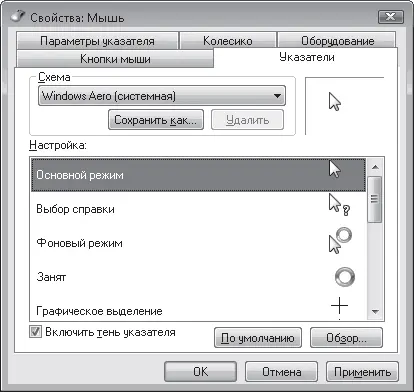Screen dimensions: 414x392
Task: Click the По умолчанию button
Action: (258, 338)
